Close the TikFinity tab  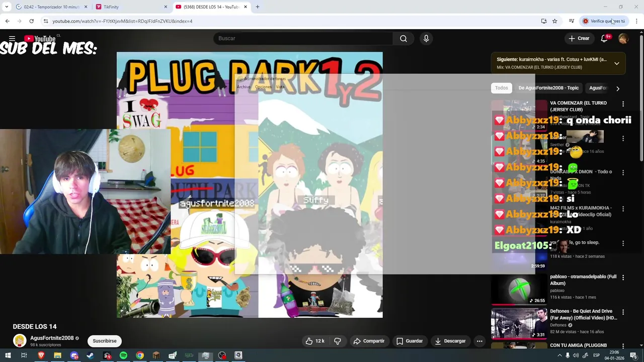pos(166,7)
